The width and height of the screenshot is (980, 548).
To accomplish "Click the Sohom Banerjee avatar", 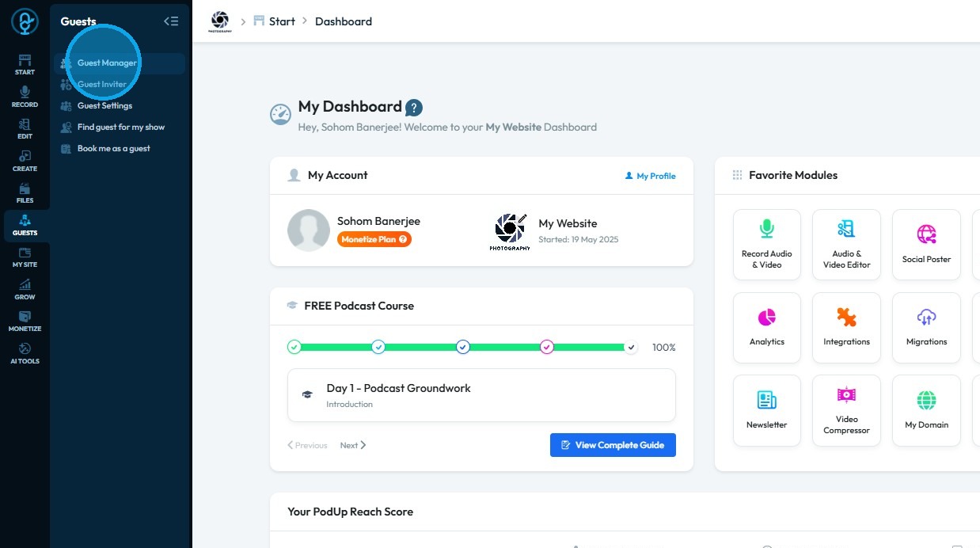I will pyautogui.click(x=309, y=230).
